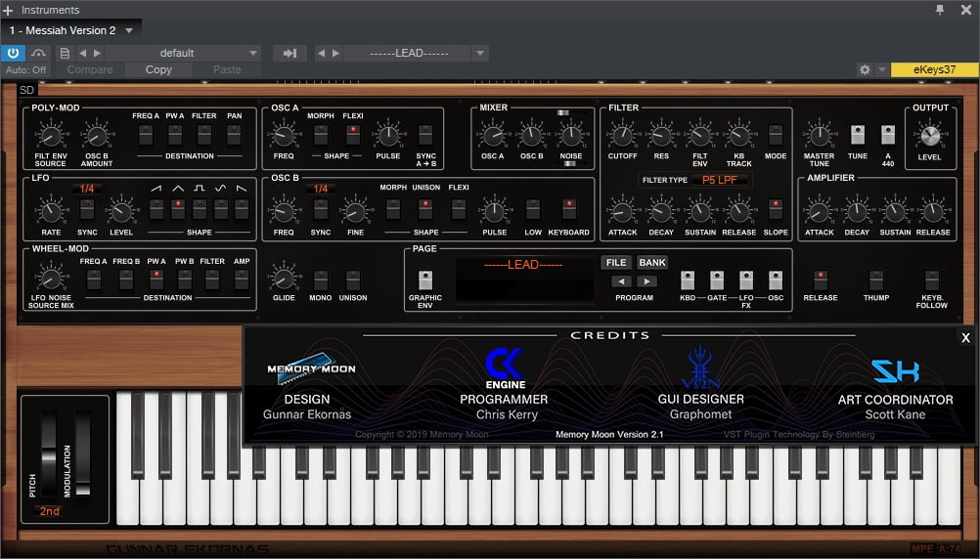This screenshot has height=559, width=980.
Task: Select the LFO sine shape button
Action: [x=221, y=208]
